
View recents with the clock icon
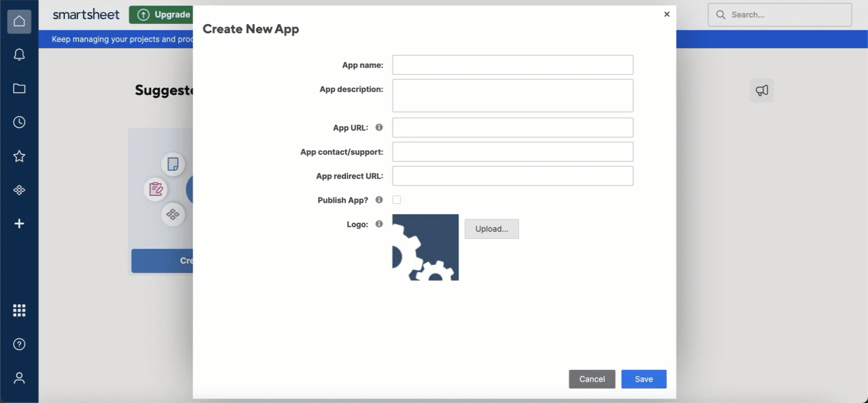click(19, 122)
